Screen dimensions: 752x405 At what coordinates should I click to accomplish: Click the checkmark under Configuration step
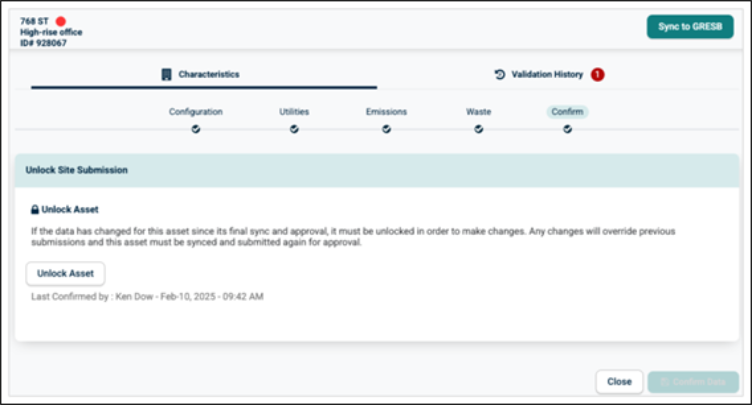195,128
